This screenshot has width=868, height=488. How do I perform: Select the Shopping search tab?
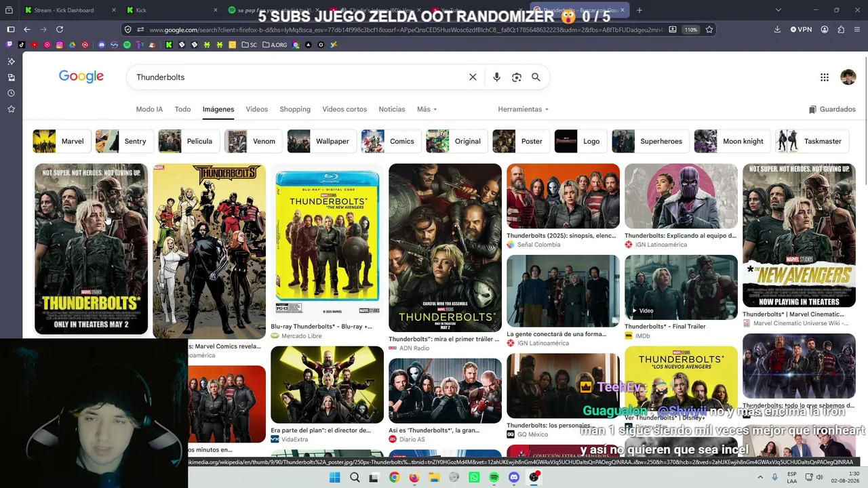point(295,109)
